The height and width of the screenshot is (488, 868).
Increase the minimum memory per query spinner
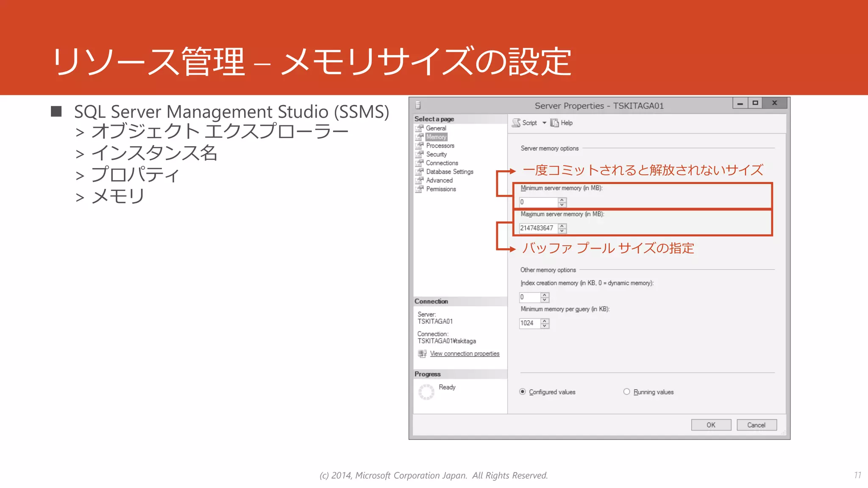(x=545, y=321)
